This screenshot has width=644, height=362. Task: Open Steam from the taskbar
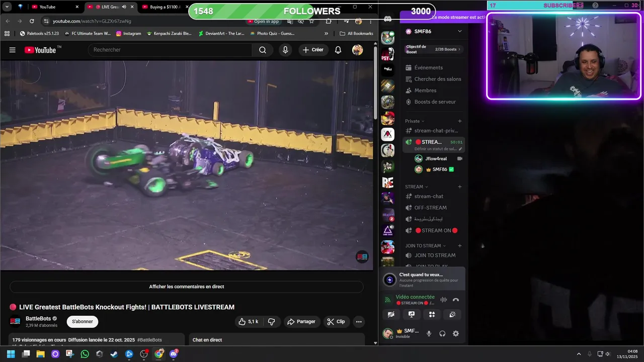(114, 354)
